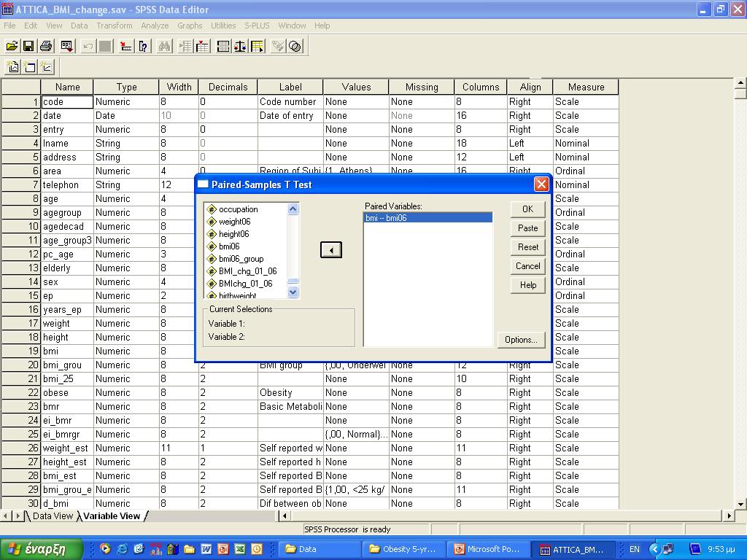
Task: Open the Transform menu
Action: (x=115, y=26)
